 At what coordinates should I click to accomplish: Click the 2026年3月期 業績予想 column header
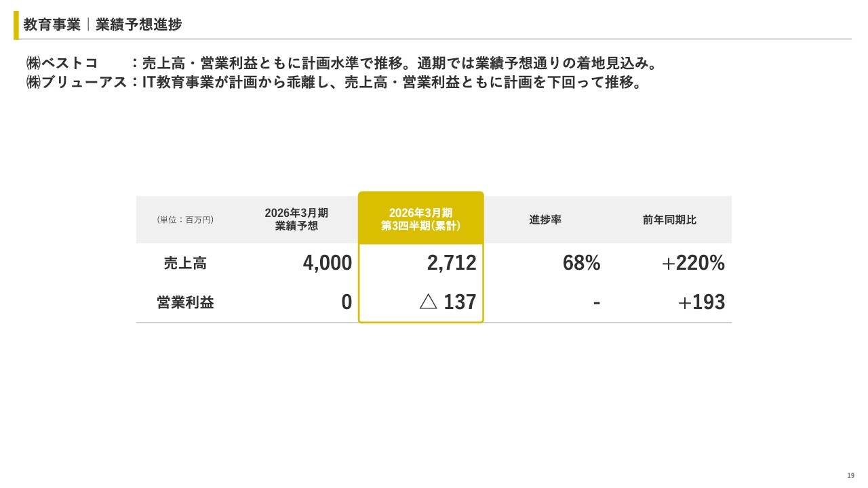click(296, 220)
